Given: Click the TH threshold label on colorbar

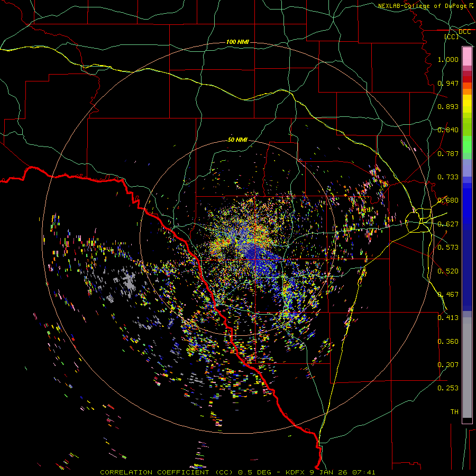Looking at the screenshot, I should [454, 412].
